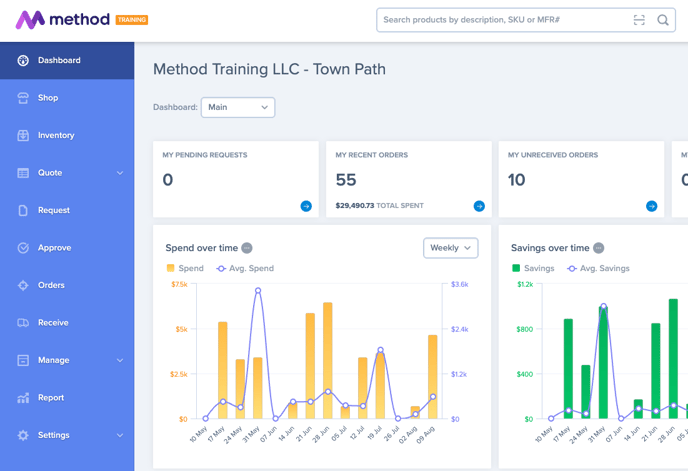Open Report in sidebar

tap(67, 398)
